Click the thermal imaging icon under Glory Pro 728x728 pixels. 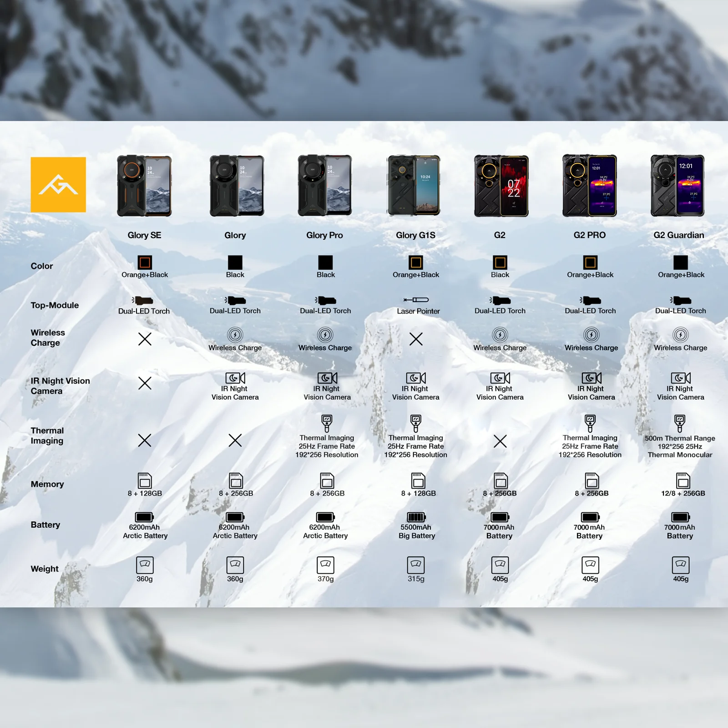[x=327, y=423]
